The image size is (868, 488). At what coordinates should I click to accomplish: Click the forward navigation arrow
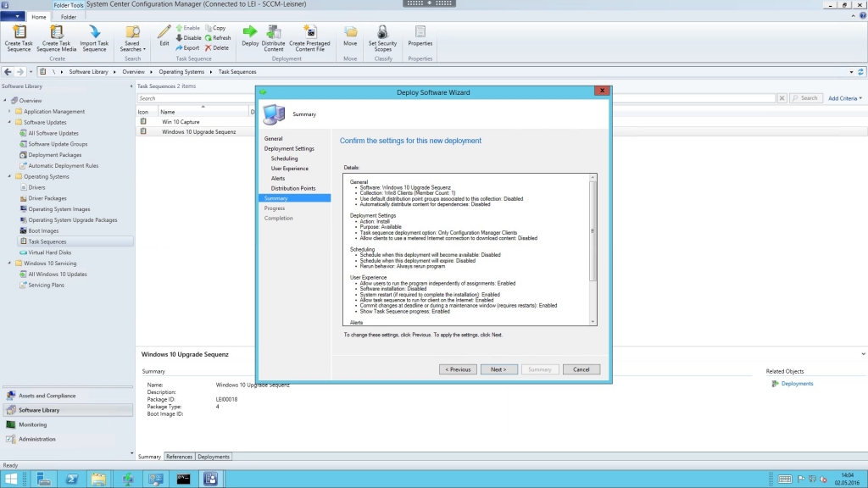(20, 72)
